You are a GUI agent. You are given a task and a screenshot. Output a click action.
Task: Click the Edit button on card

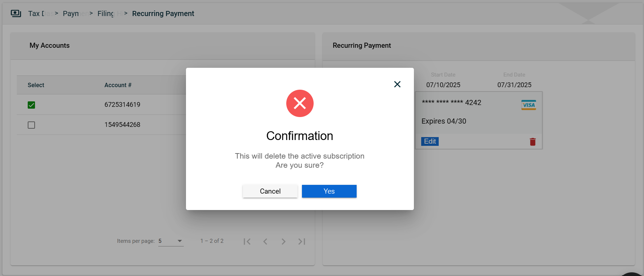430,141
